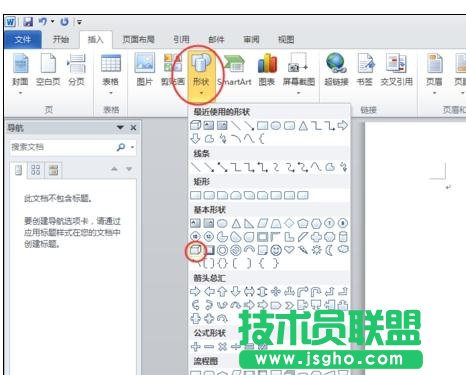Open the Customize Quick Access Toolbar dropdown

tap(79, 22)
